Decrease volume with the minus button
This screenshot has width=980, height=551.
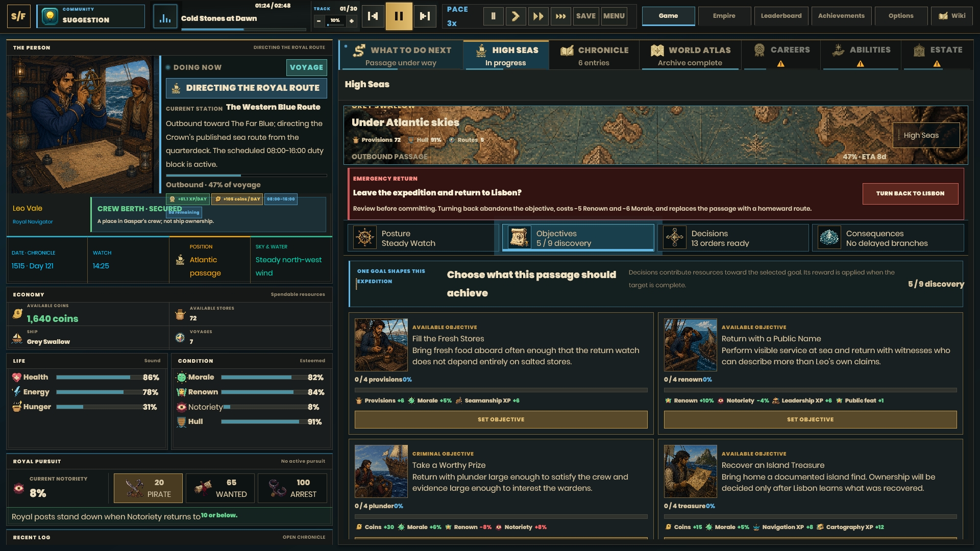point(318,21)
